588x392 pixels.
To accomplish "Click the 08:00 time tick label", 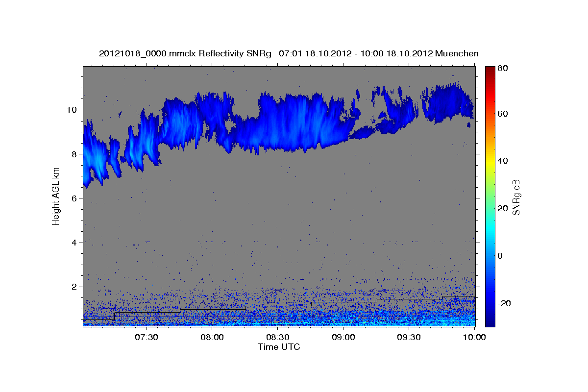I will tap(212, 337).
